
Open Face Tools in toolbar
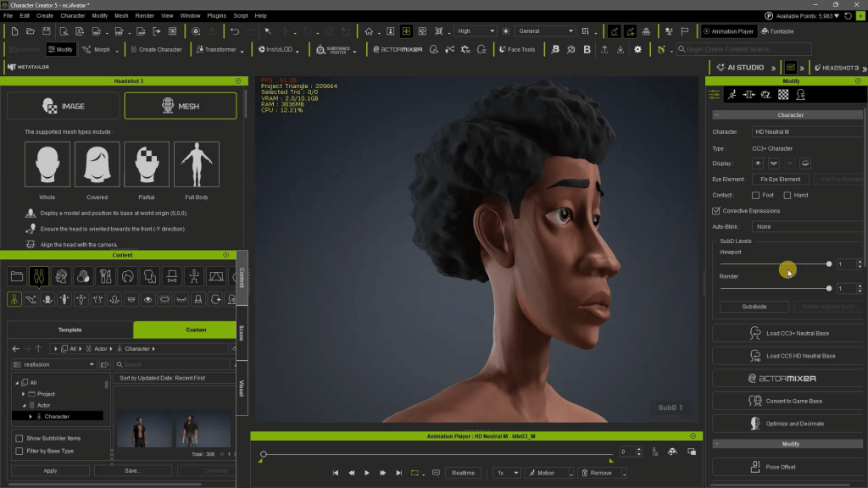coord(517,49)
